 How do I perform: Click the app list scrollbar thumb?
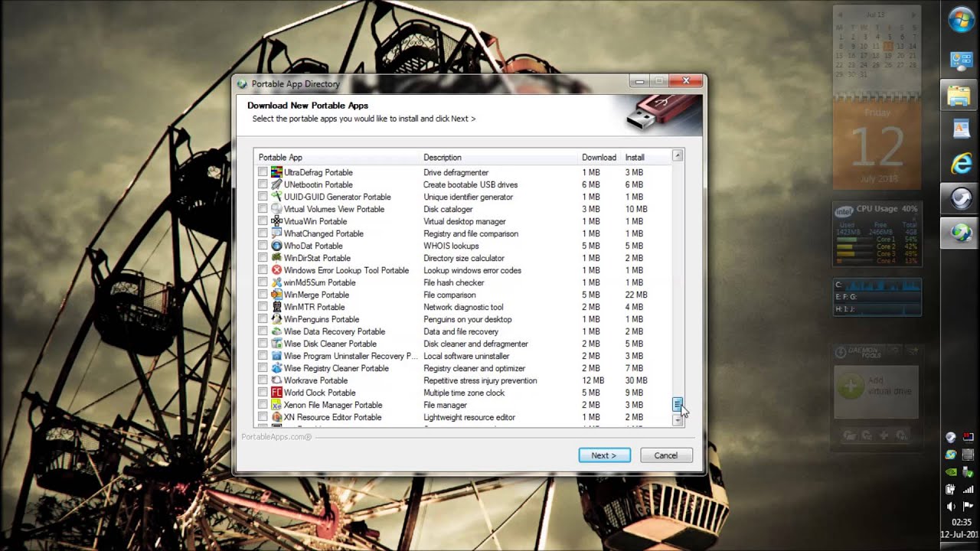tap(678, 405)
